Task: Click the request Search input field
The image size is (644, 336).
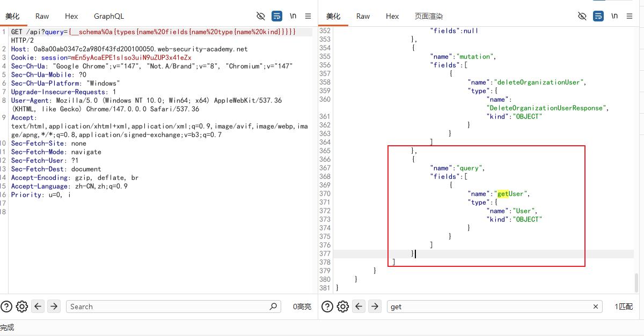Action: point(173,307)
